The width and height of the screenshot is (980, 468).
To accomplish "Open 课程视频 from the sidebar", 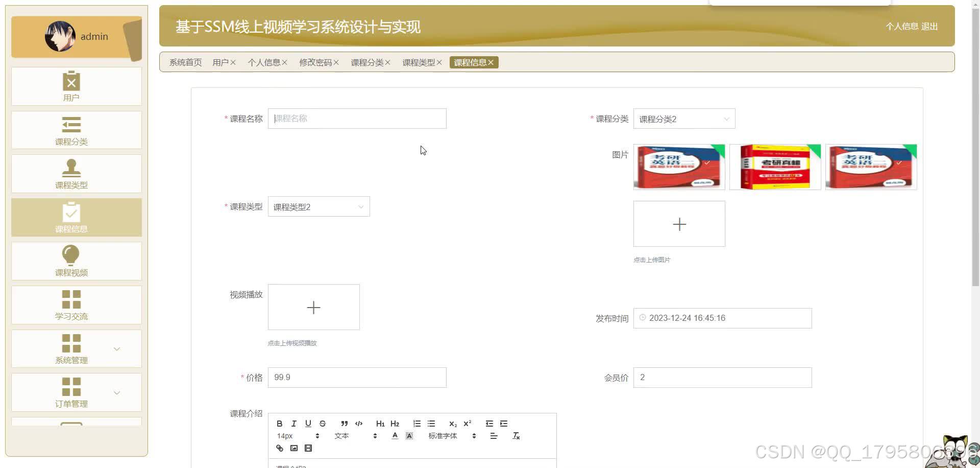I will 71,261.
